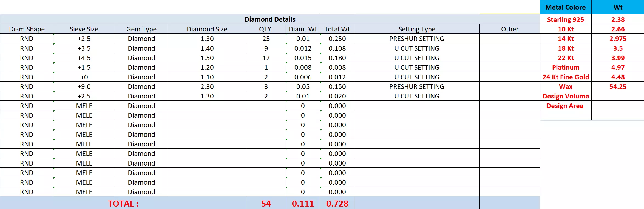This screenshot has width=644, height=209.
Task: Select sieve size cell '+1.5'
Action: 84,67
